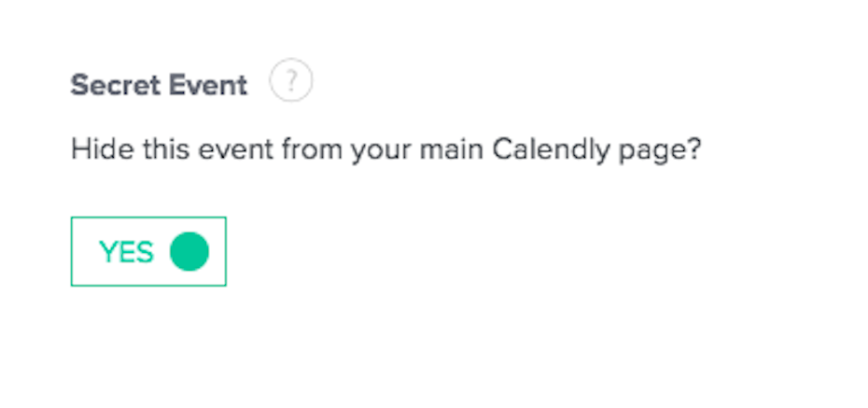Click the question mark help icon
This screenshot has width=868, height=408.
point(290,83)
